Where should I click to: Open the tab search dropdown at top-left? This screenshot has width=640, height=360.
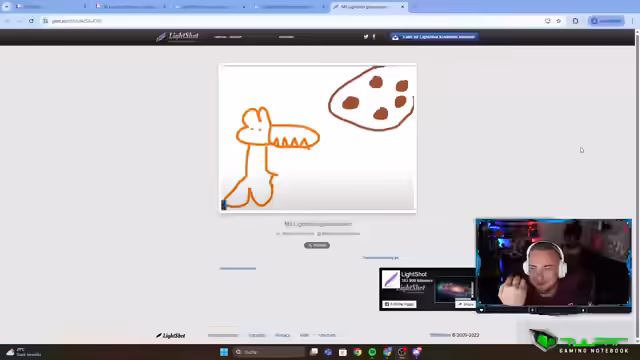[x=6, y=7]
